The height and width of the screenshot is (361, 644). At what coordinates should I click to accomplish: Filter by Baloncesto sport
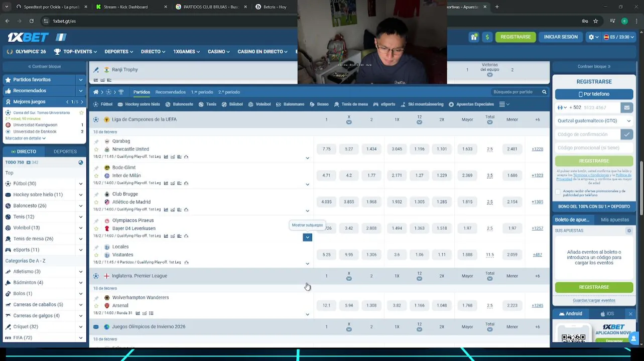coord(179,104)
